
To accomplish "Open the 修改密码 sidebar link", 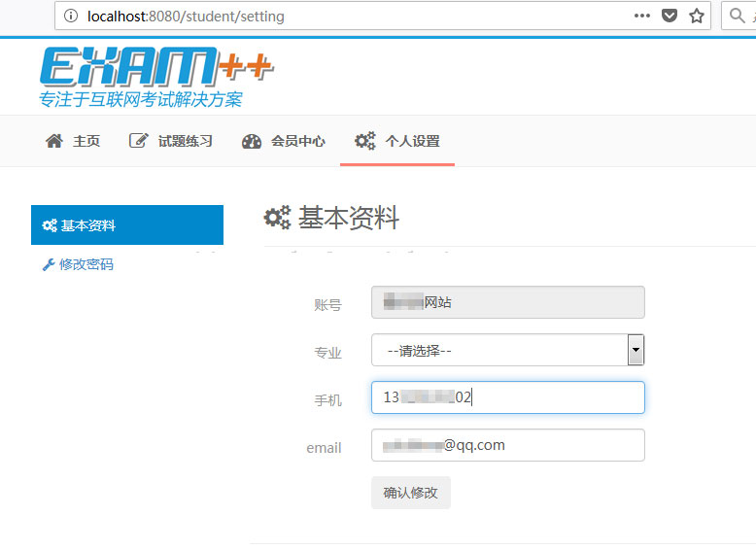I will [x=86, y=264].
